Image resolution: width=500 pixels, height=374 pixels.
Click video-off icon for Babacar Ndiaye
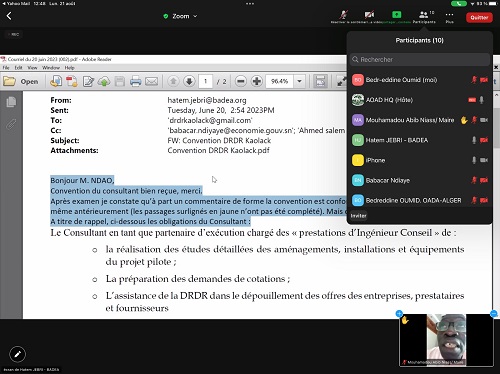click(484, 180)
